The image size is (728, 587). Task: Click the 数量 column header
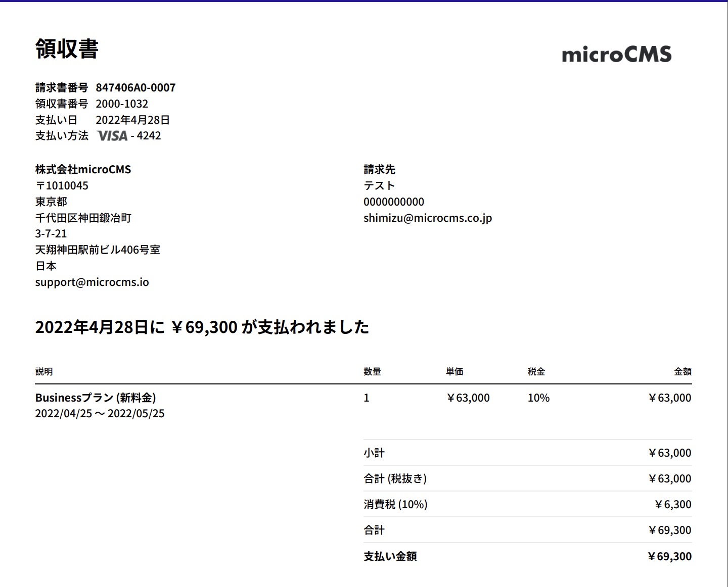(372, 372)
